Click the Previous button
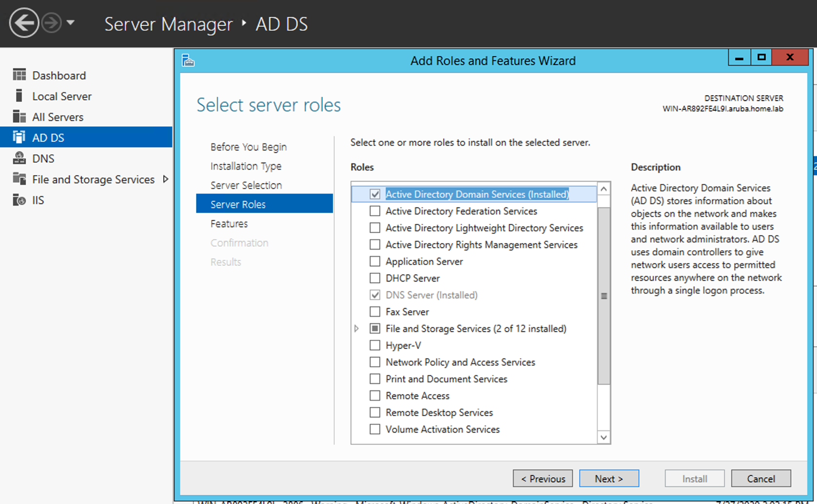 pos(543,479)
